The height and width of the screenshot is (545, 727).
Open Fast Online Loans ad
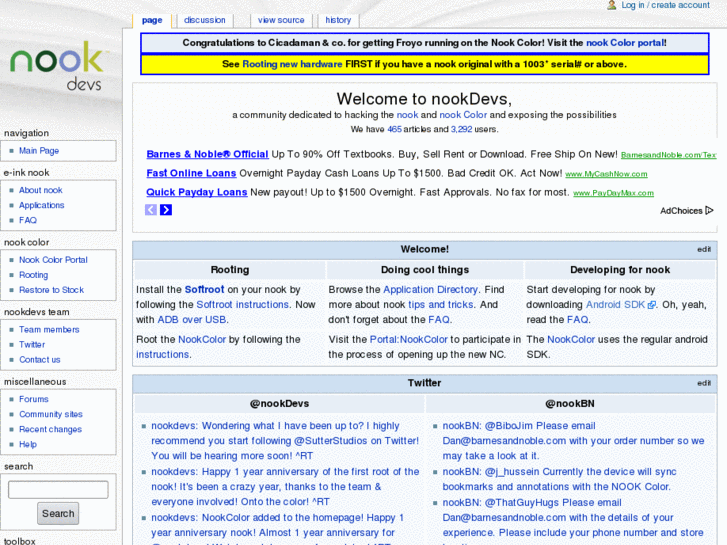(191, 173)
